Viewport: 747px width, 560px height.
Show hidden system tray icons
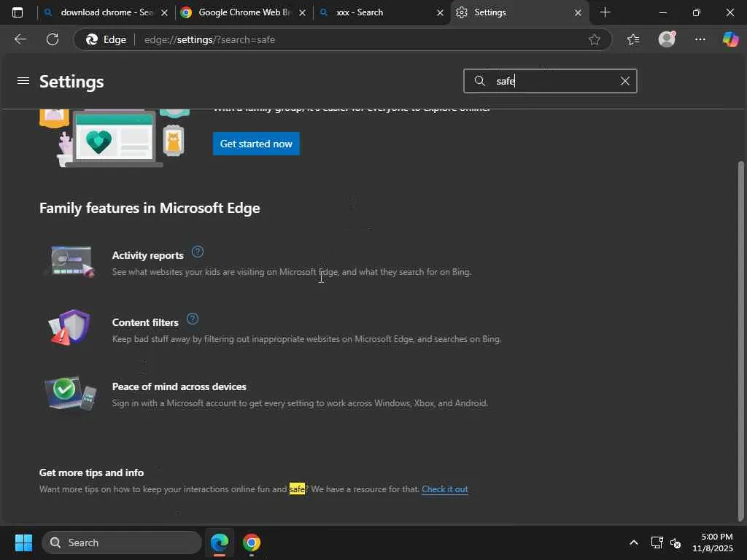(x=634, y=542)
